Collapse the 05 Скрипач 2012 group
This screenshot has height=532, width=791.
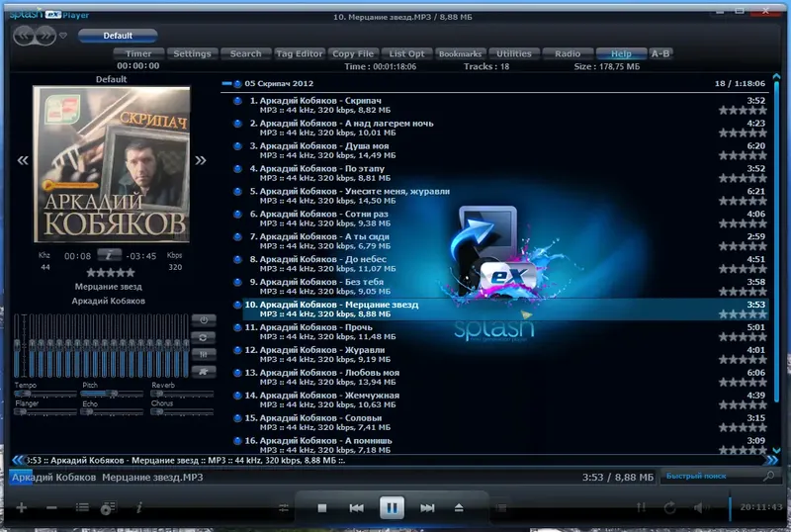(x=226, y=83)
